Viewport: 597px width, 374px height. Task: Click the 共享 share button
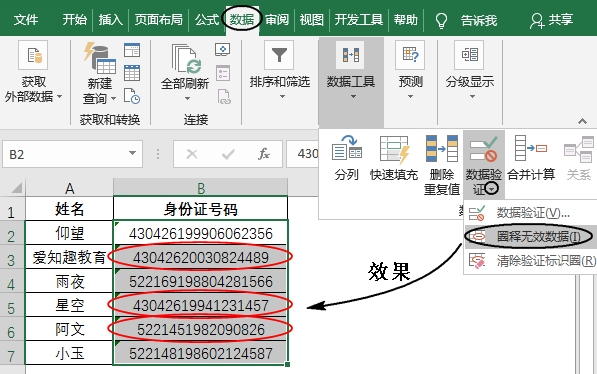tap(551, 20)
